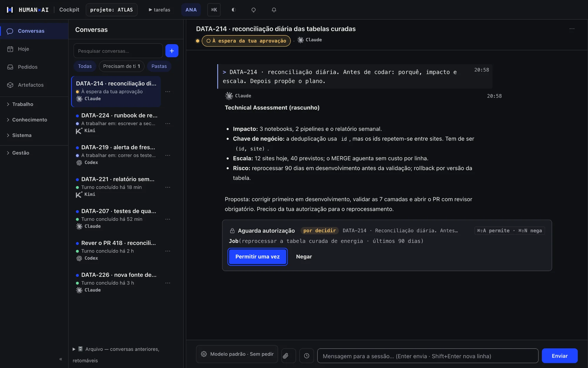Open more options for DATA-219 conversation
The image size is (588, 368).
[x=168, y=155]
